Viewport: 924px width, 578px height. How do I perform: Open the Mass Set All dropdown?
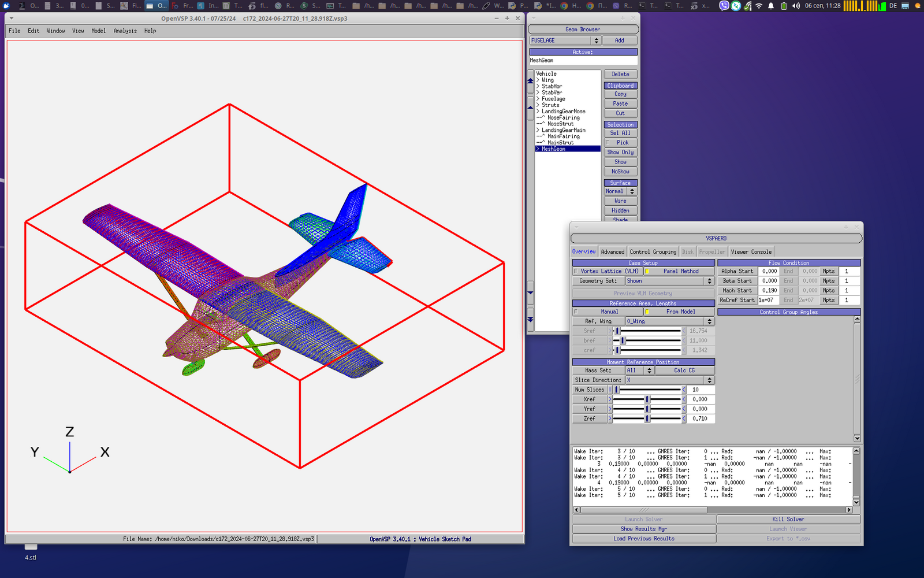640,370
